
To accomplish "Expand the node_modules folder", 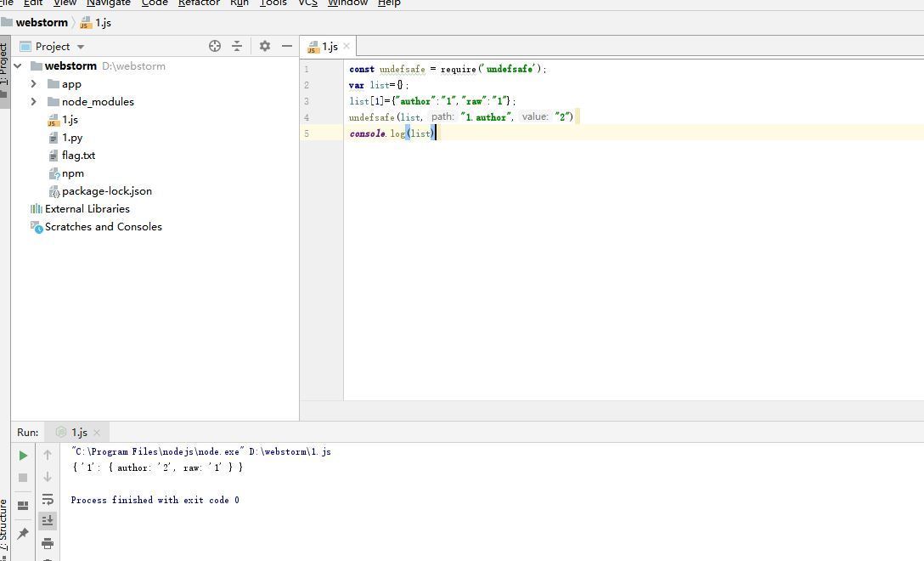I will coord(33,101).
